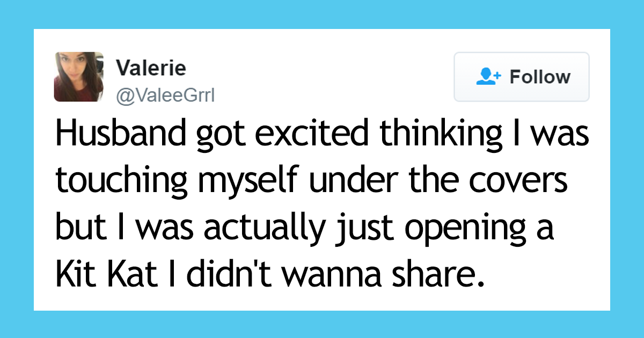Open the display name "Valerie"
This screenshot has width=644, height=338.
coord(151,68)
